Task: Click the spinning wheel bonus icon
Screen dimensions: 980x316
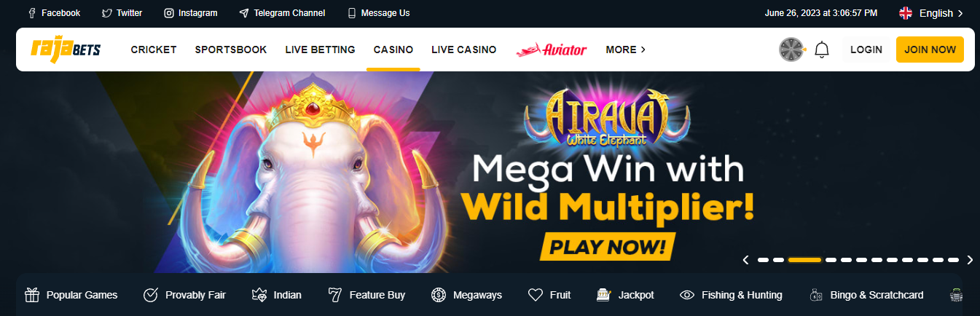Action: click(791, 50)
